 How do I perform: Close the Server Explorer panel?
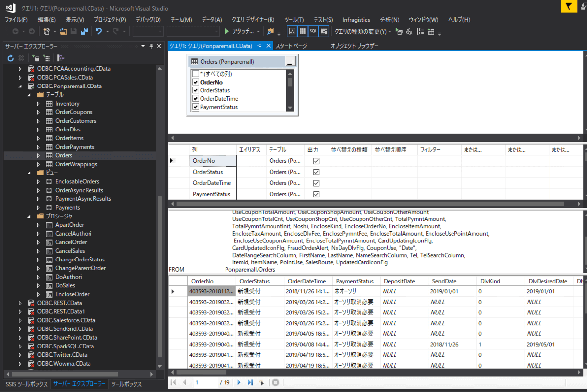click(x=159, y=46)
